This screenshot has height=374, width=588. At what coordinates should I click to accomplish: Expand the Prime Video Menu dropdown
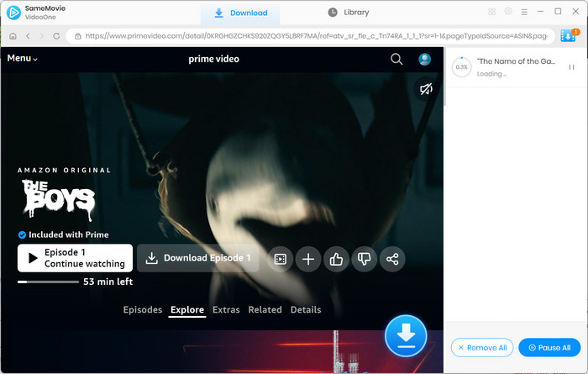pos(23,59)
